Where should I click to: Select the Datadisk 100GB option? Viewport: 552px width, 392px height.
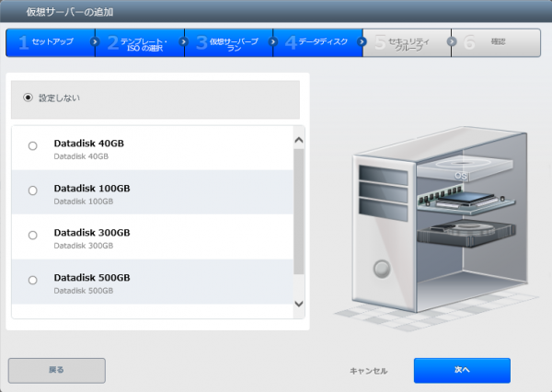(33, 190)
